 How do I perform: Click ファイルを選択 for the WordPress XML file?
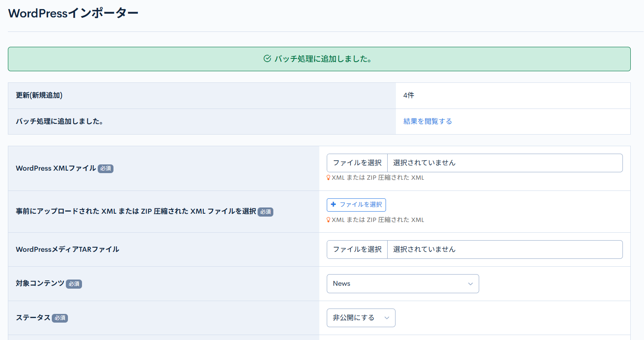(357, 163)
